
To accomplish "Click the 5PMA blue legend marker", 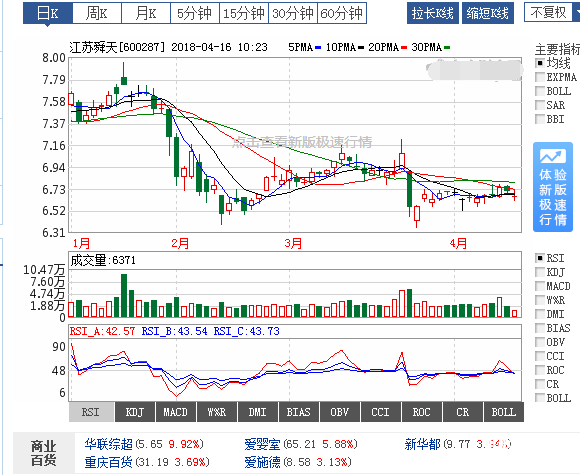I will click(x=318, y=48).
